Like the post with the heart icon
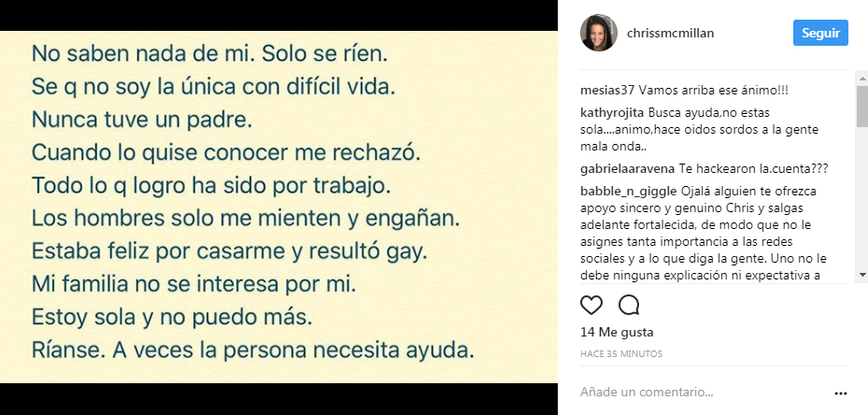 (591, 305)
